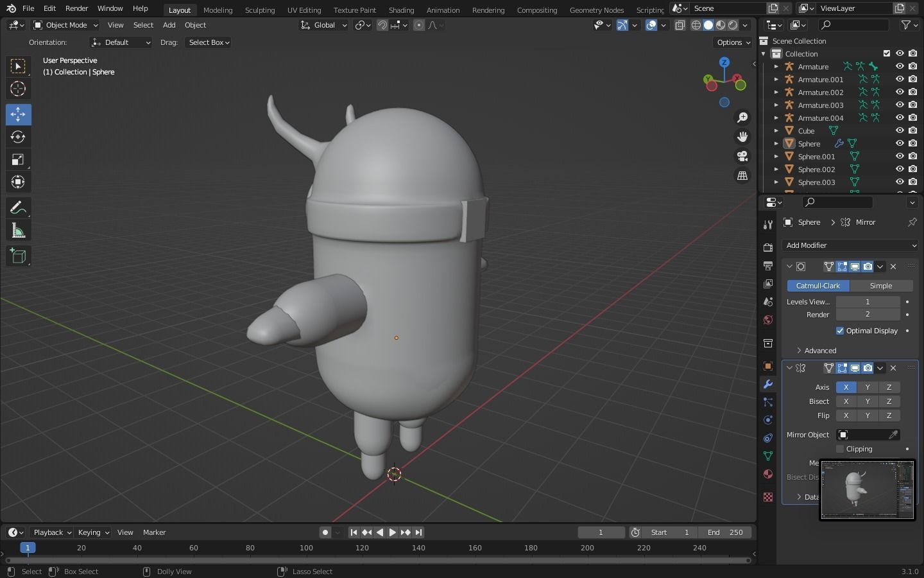Switch to the Shading workspace tab
Viewport: 924px width, 578px height.
pyautogui.click(x=401, y=10)
